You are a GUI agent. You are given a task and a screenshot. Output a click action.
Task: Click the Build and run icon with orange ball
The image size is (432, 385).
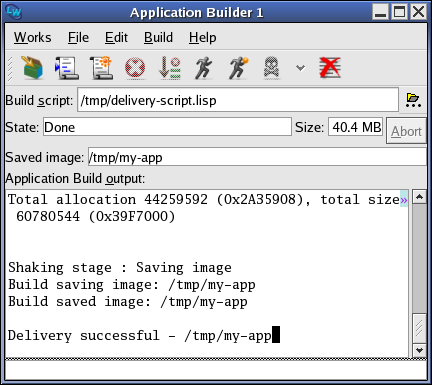[x=238, y=68]
